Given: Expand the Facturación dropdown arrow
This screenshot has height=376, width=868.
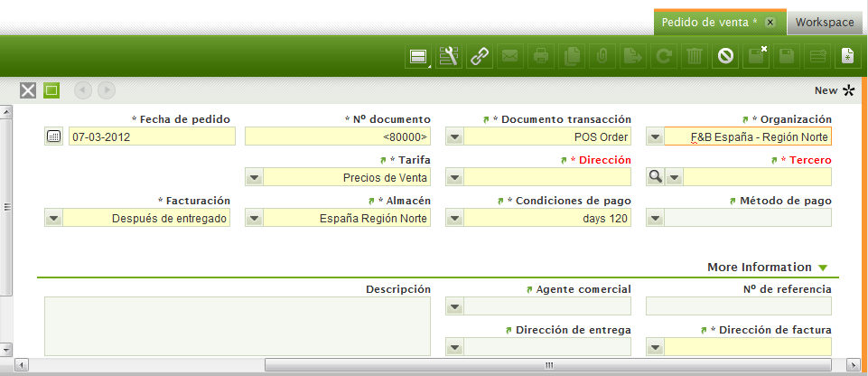Looking at the screenshot, I should (53, 218).
